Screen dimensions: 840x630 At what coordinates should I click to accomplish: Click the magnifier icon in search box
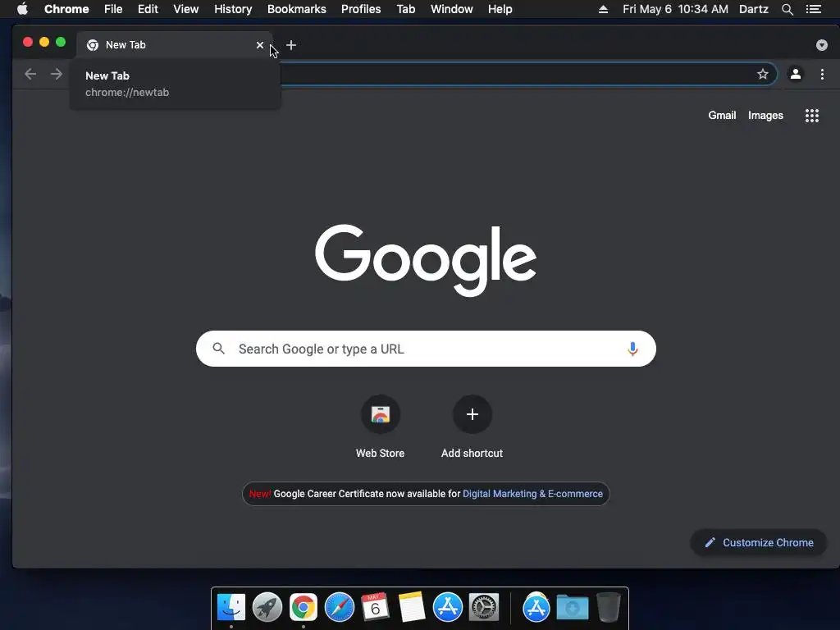click(218, 349)
